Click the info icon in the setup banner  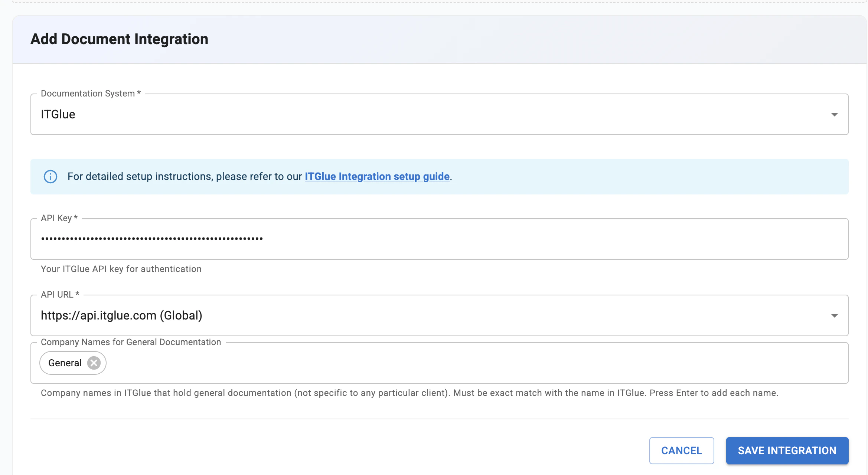pos(50,177)
